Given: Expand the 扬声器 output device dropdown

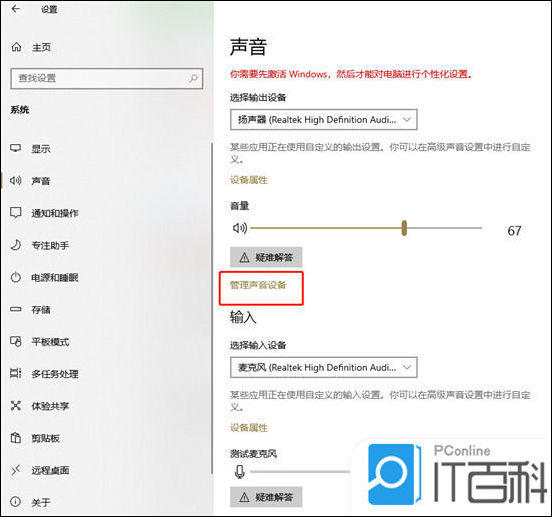Looking at the screenshot, I should point(324,120).
